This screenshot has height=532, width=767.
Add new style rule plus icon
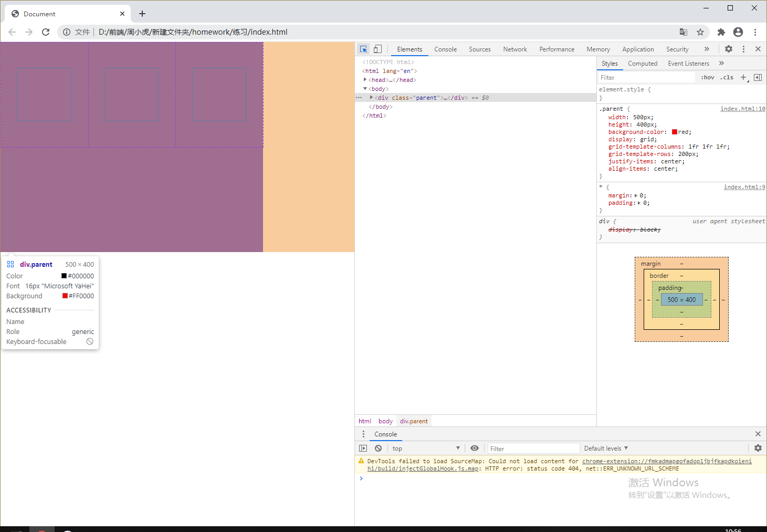coord(743,77)
